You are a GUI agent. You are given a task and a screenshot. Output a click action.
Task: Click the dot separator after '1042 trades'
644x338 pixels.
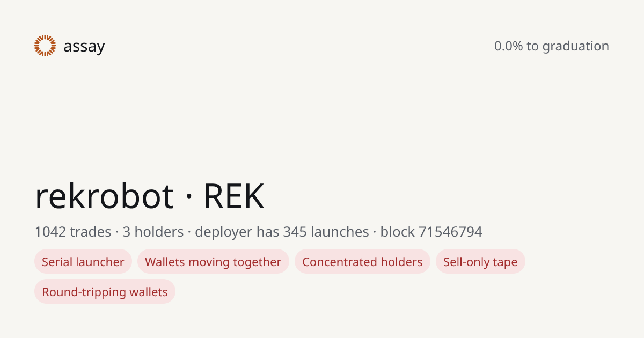point(117,232)
